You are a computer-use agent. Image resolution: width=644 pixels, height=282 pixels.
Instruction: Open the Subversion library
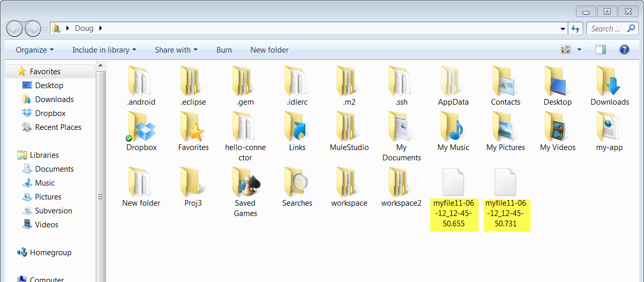tap(53, 211)
